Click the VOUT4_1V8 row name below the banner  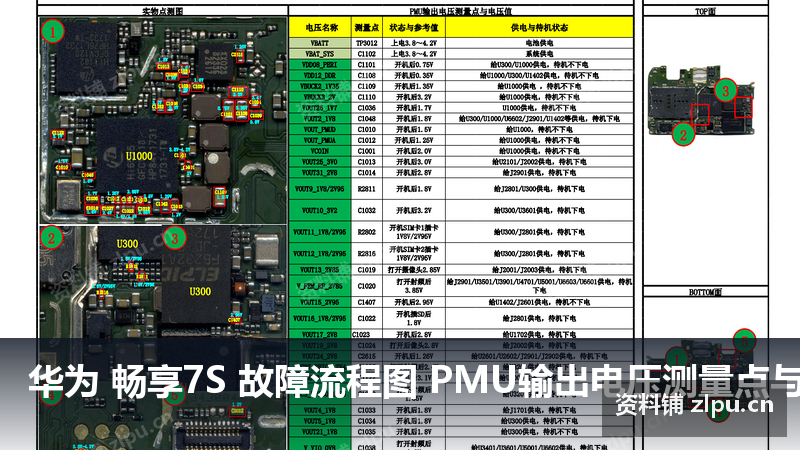pos(320,410)
